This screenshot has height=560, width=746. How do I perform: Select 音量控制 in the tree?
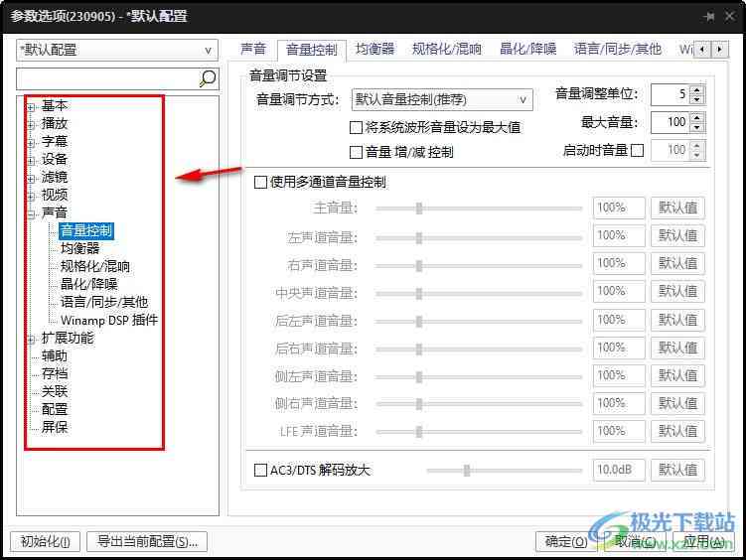(x=86, y=230)
